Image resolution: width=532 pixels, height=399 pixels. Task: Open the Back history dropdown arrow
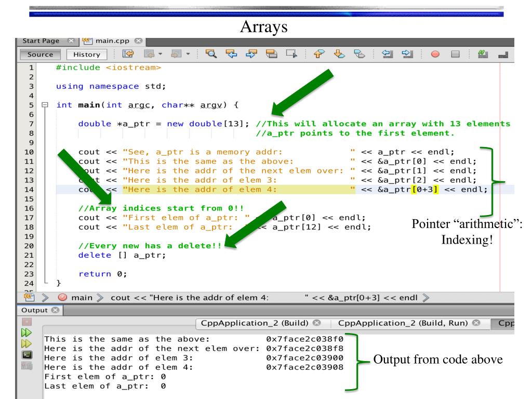(160, 54)
